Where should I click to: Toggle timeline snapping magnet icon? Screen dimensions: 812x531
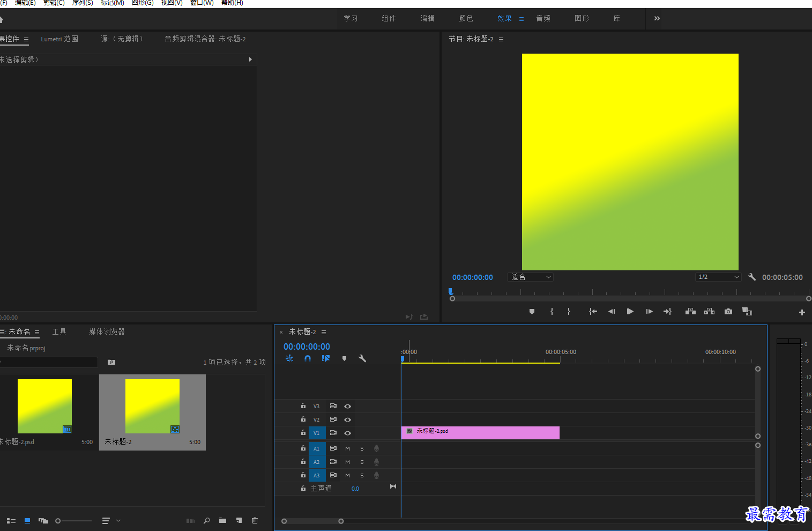coord(308,358)
